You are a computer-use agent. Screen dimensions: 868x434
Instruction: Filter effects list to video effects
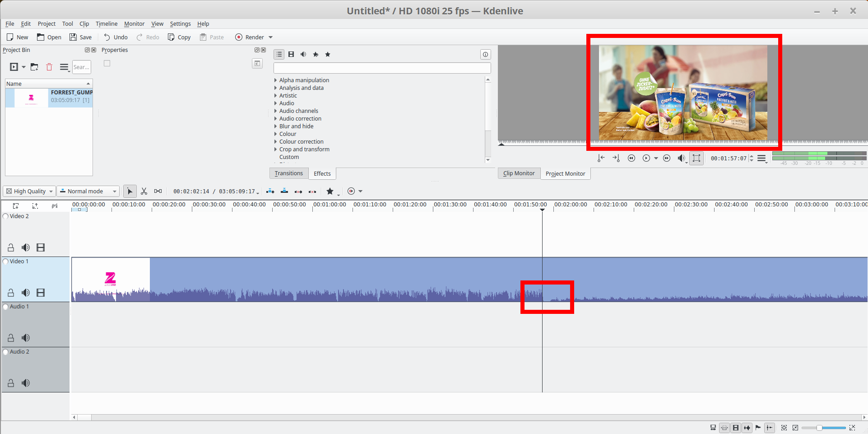(x=291, y=55)
